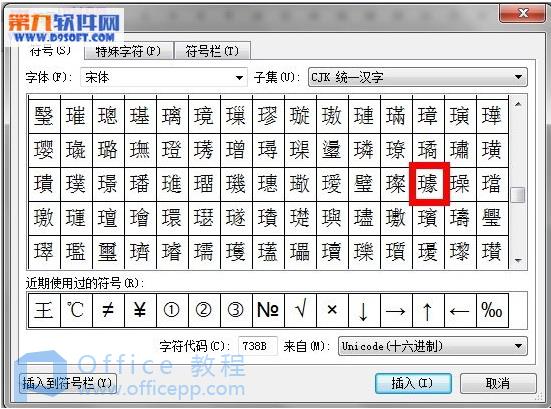Image resolution: width=551 pixels, height=409 pixels.
Task: Select the highlighted 璩 character in the grid
Action: point(429,184)
